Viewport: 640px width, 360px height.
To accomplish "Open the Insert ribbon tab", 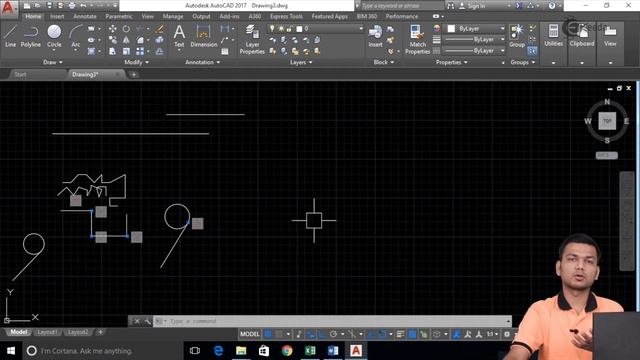I will pyautogui.click(x=57, y=16).
